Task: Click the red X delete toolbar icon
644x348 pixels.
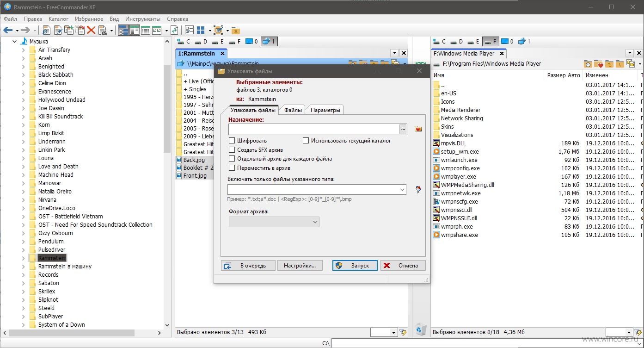Action: point(91,30)
